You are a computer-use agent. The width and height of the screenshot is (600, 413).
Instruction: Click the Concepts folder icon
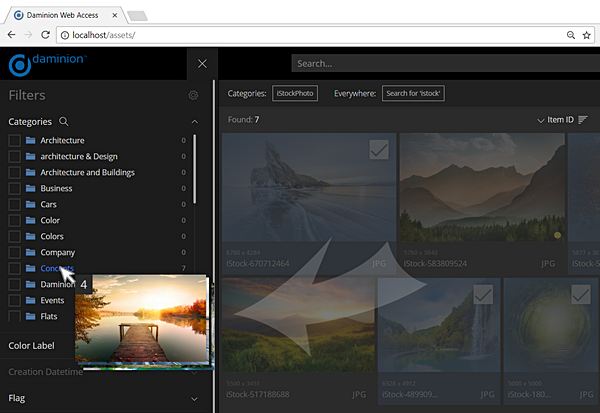pyautogui.click(x=31, y=268)
